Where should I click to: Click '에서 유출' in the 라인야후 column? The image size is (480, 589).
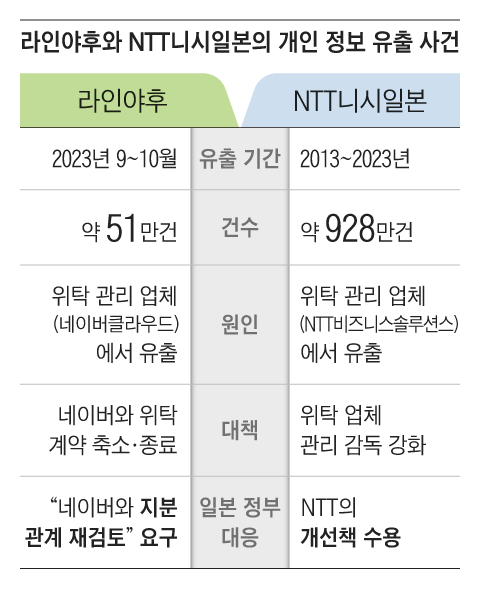[x=137, y=353]
